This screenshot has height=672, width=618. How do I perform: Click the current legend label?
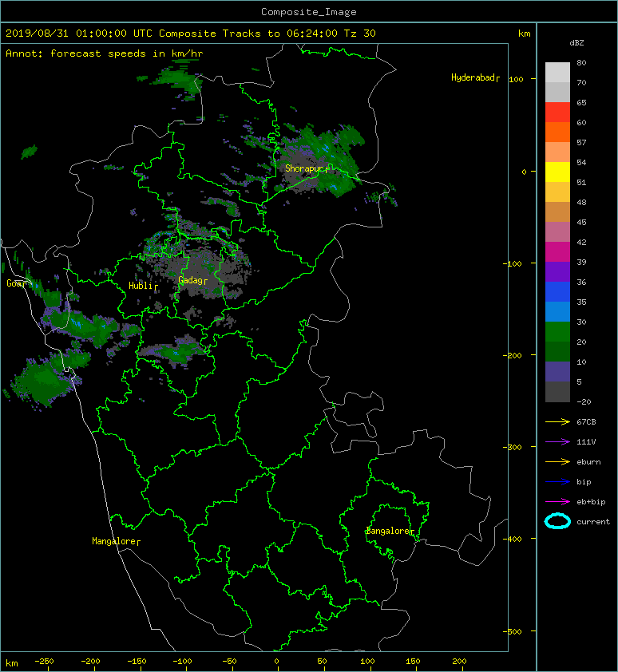[x=593, y=522]
